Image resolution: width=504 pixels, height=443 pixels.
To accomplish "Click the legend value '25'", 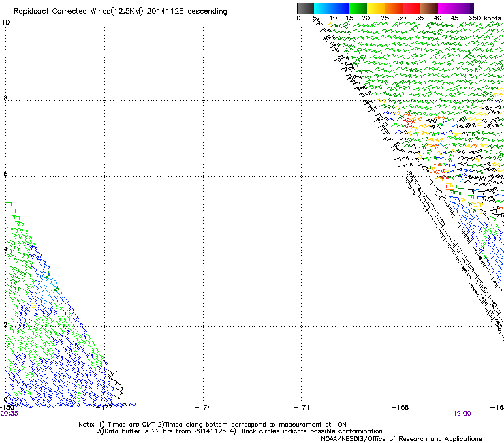I will (x=385, y=18).
